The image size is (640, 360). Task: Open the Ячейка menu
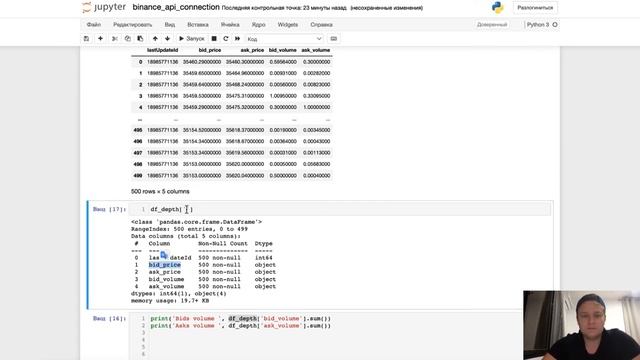point(230,24)
